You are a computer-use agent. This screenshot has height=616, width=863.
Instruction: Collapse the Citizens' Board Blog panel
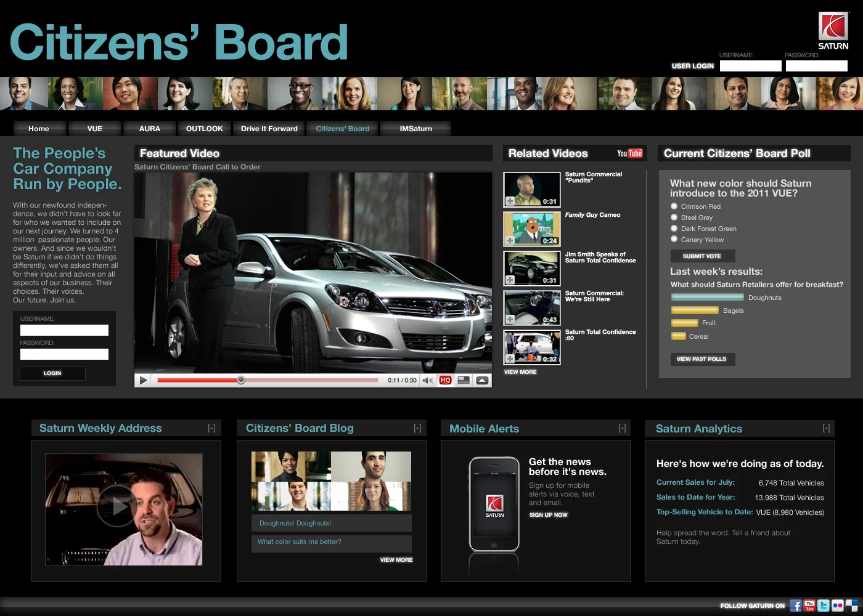pos(417,428)
